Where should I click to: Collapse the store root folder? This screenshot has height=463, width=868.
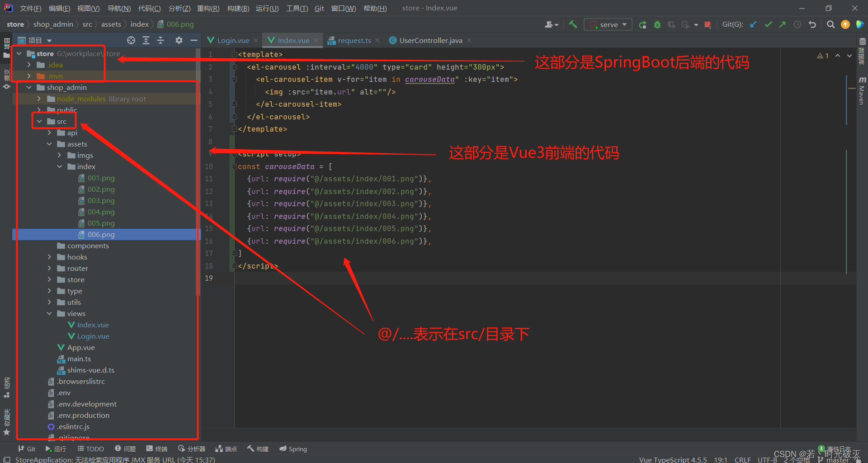tap(19, 53)
